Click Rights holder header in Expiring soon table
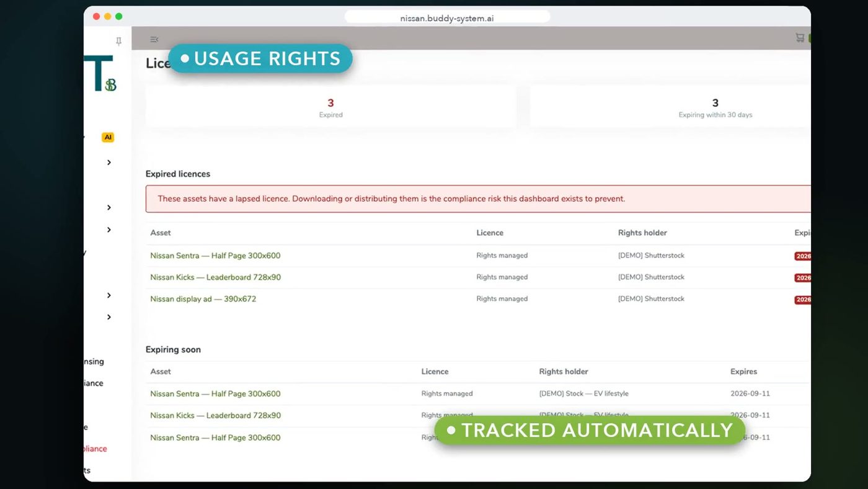Viewport: 868px width, 489px height. click(564, 372)
